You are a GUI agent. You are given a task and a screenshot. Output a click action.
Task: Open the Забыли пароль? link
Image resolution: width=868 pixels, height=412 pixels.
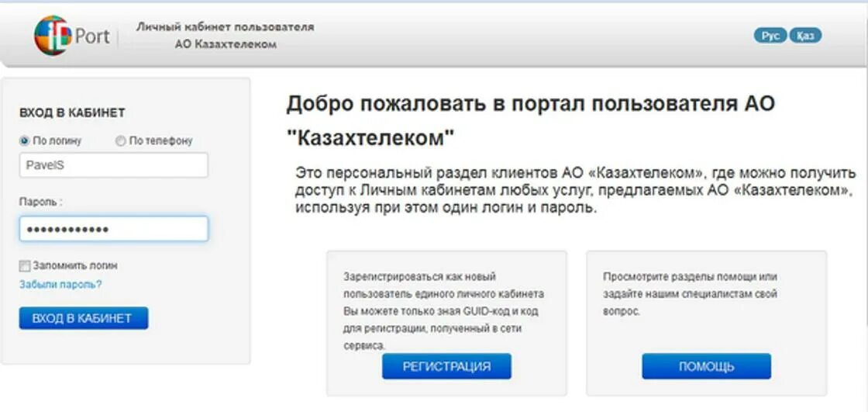pyautogui.click(x=60, y=285)
